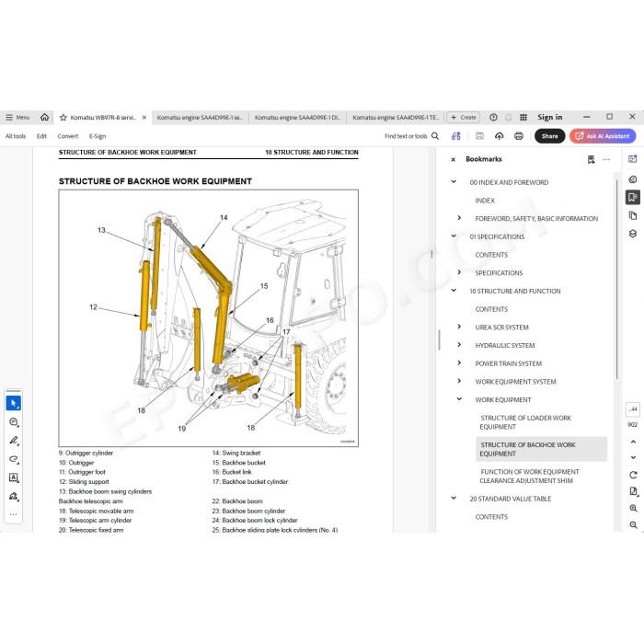Image resolution: width=644 pixels, height=644 pixels.
Task: Go to Acrobat Home icon
Action: [44, 118]
